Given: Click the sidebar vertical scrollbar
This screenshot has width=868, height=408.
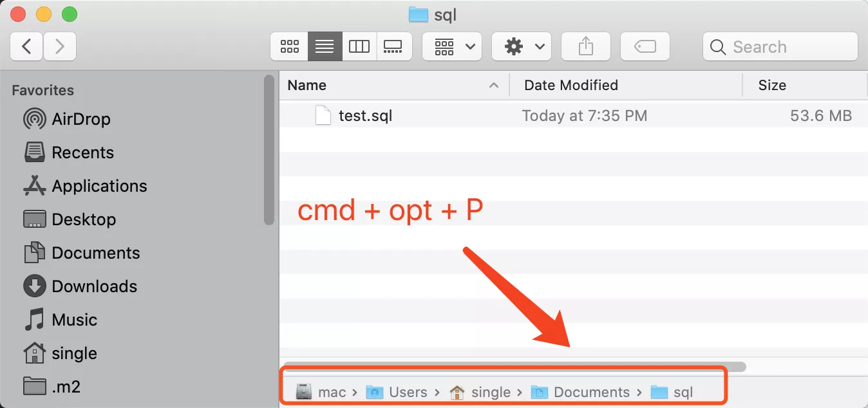Looking at the screenshot, I should pos(269,150).
